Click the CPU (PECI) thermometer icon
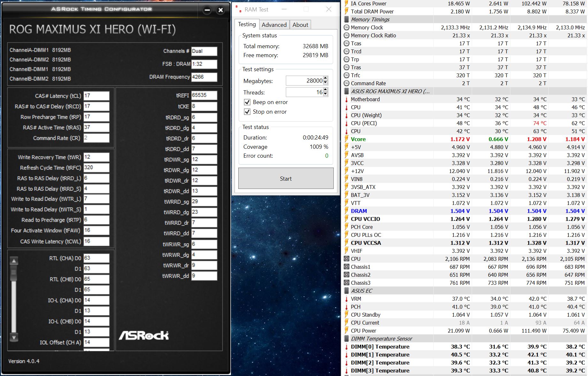 point(347,123)
